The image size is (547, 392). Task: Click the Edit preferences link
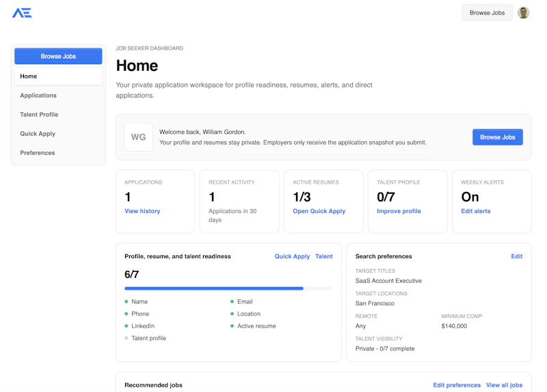(x=457, y=385)
